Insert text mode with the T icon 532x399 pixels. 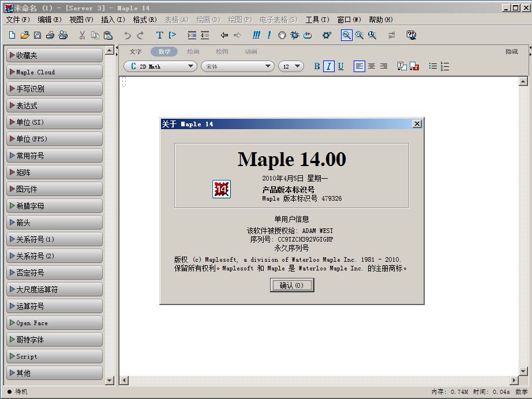159,35
